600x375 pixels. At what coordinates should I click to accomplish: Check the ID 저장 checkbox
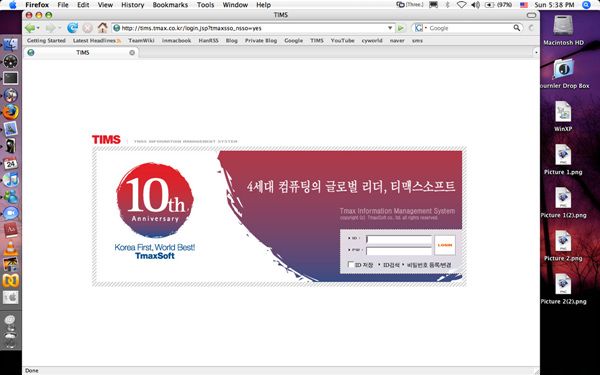tap(351, 264)
